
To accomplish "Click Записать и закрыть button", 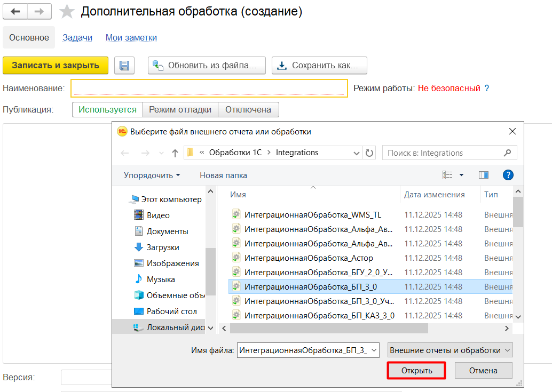I will (x=56, y=66).
